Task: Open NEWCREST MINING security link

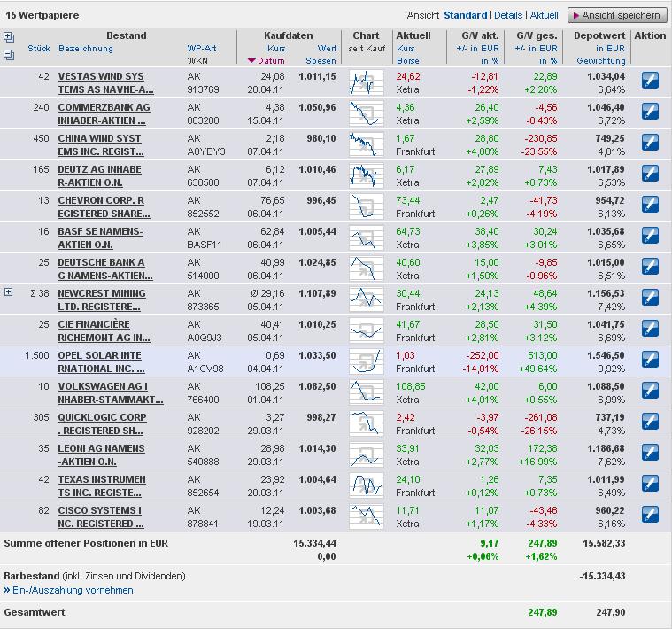Action: [x=102, y=299]
